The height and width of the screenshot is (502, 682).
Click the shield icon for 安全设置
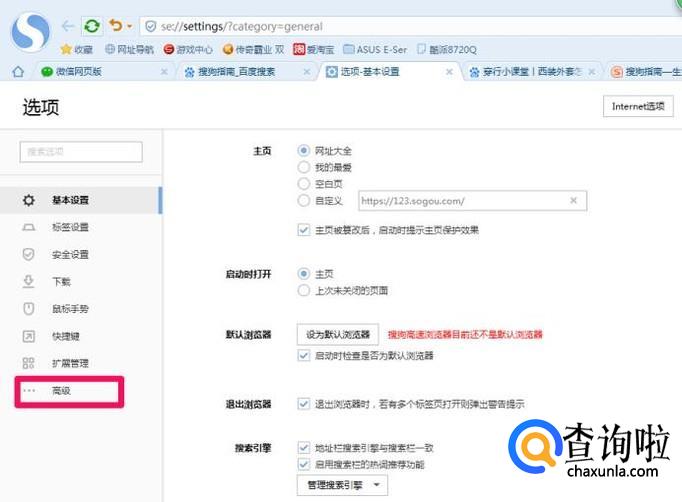[x=29, y=254]
